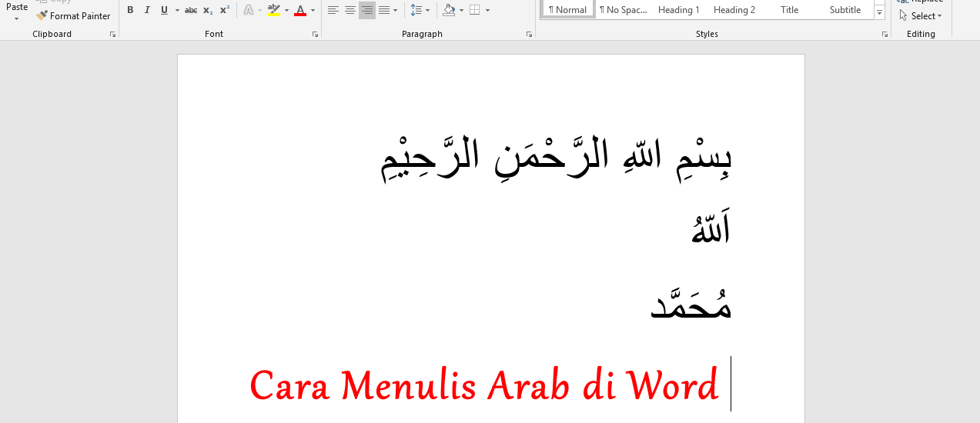
Task: Apply Underline to text
Action: (x=164, y=10)
